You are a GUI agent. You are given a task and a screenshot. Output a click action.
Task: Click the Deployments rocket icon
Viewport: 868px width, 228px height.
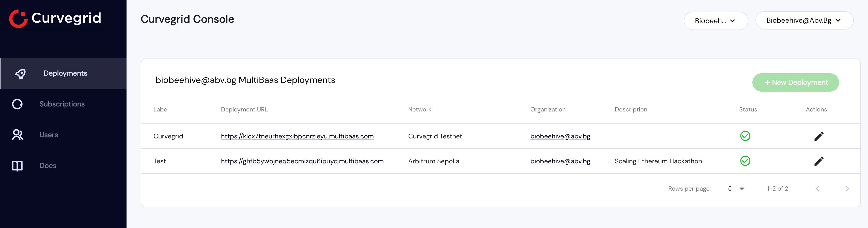tap(20, 74)
